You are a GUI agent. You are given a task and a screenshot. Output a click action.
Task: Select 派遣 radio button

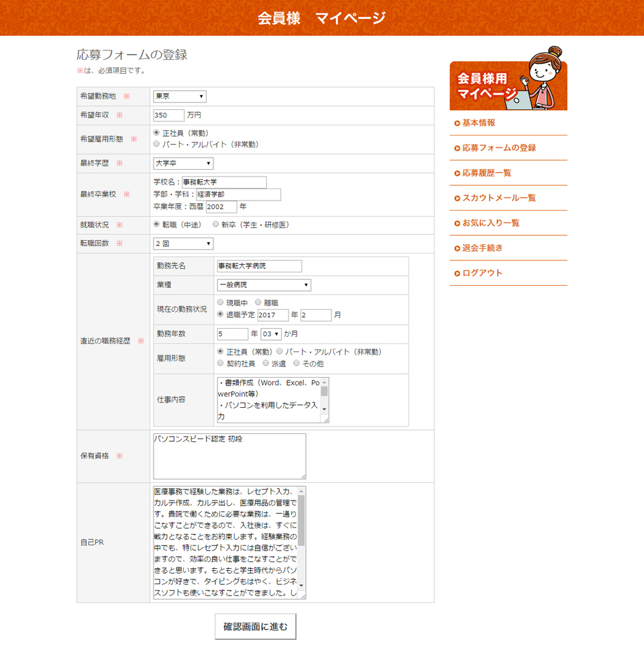266,363
